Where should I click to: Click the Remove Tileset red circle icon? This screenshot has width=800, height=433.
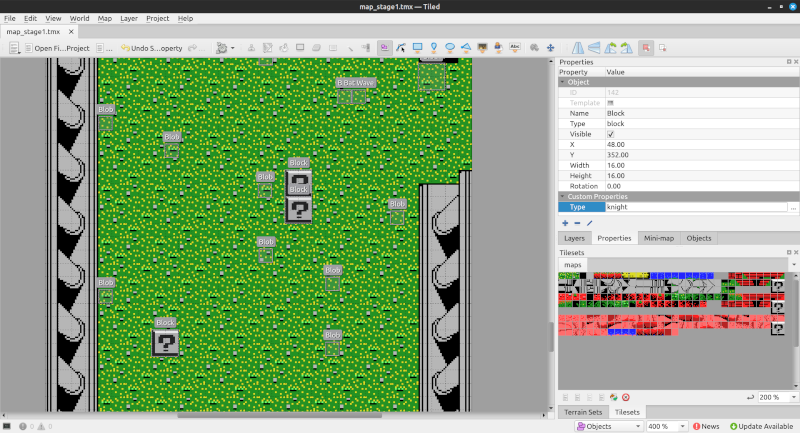click(626, 397)
